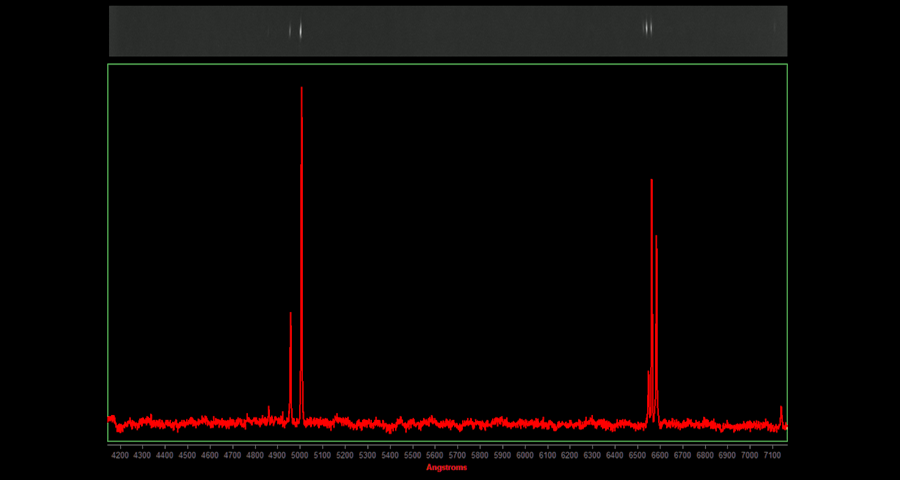Click the middle of the grayscale spectrum strip
This screenshot has height=480, width=900.
pyautogui.click(x=448, y=31)
